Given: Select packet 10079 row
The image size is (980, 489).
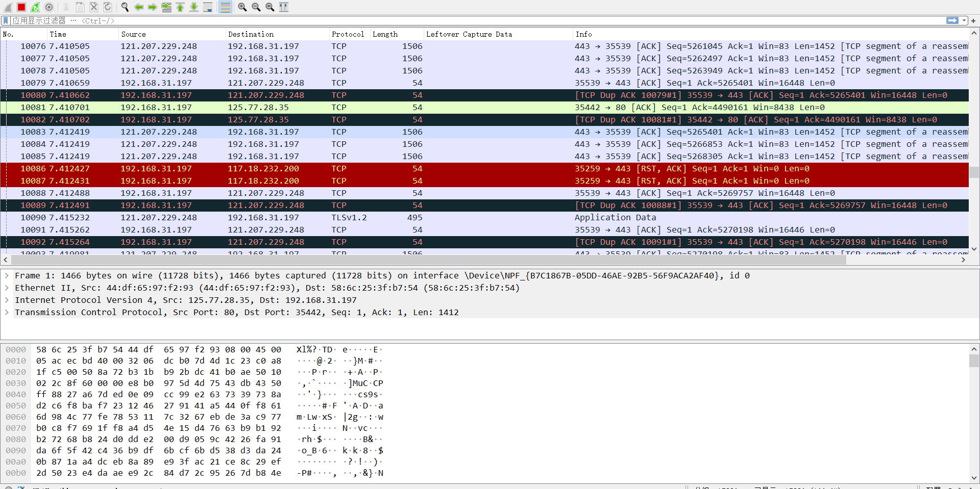Looking at the screenshot, I should pos(484,83).
